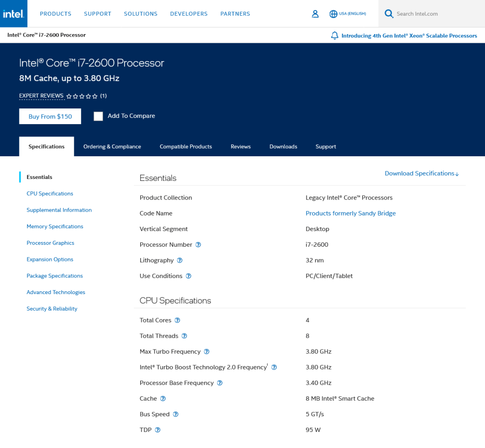Viewport: 485px width, 448px height.
Task: Click help icon next to Lithography
Action: coord(180,260)
